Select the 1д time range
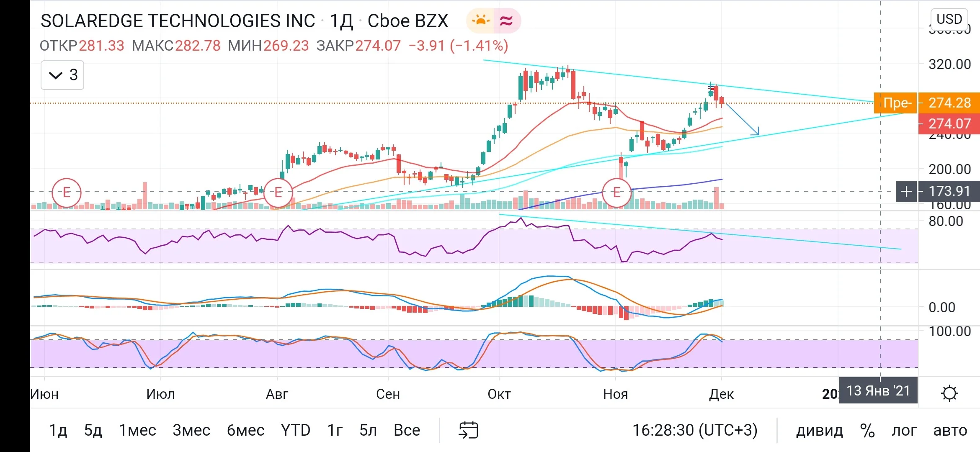 (x=58, y=430)
